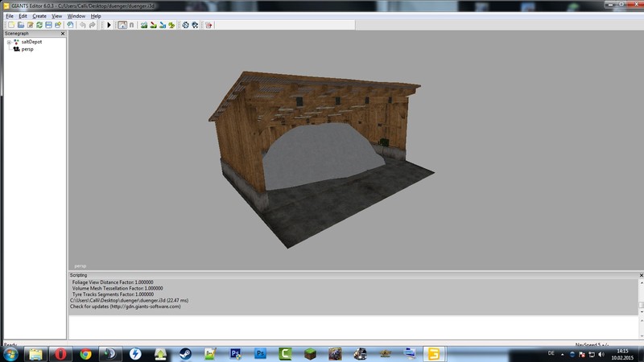
Task: Open Steam from the Windows taskbar
Action: [184, 353]
